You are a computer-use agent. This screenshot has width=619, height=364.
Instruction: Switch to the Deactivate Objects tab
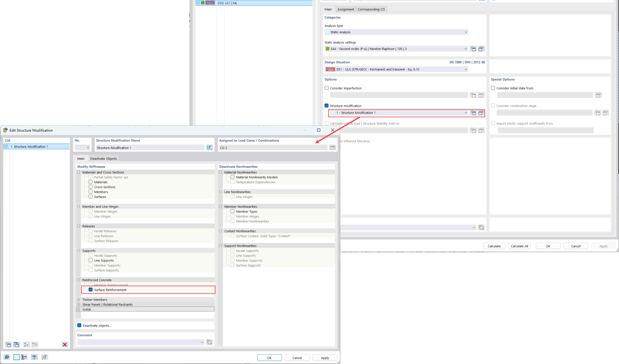coord(103,158)
